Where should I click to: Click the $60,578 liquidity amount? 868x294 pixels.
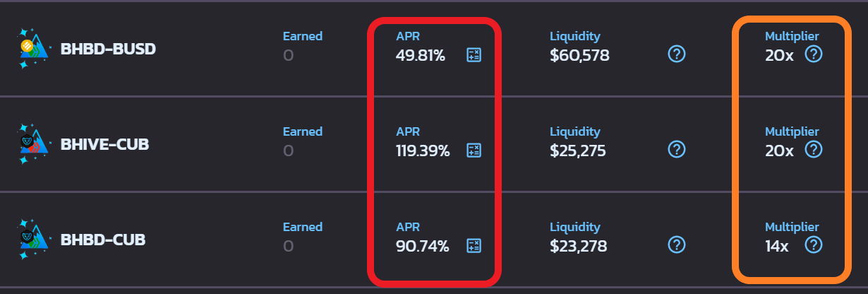point(579,55)
